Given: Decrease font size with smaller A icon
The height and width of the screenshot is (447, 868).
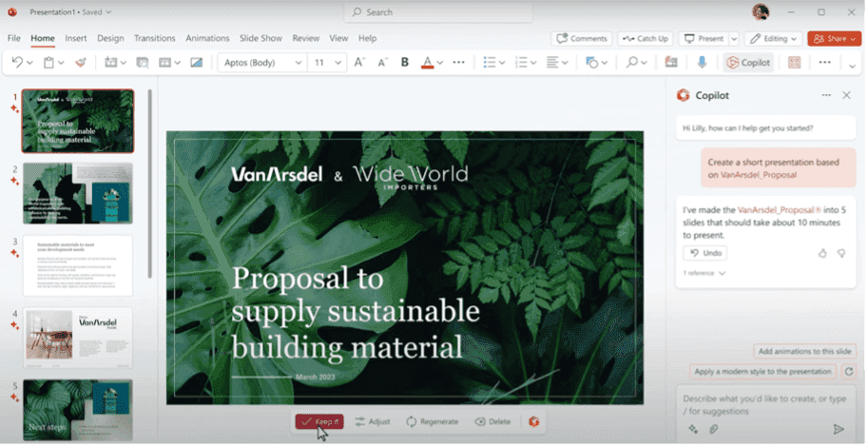Looking at the screenshot, I should pos(382,63).
